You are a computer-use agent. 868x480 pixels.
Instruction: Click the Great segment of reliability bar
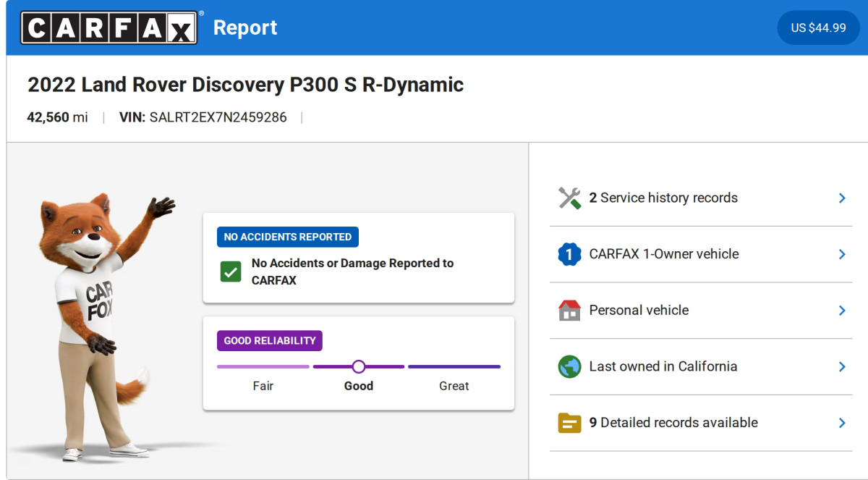[x=454, y=367]
